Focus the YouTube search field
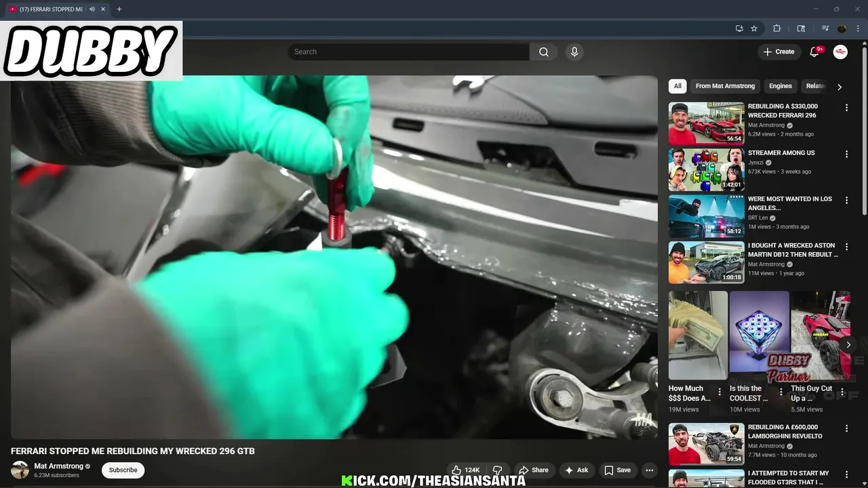The image size is (868, 488). point(408,52)
